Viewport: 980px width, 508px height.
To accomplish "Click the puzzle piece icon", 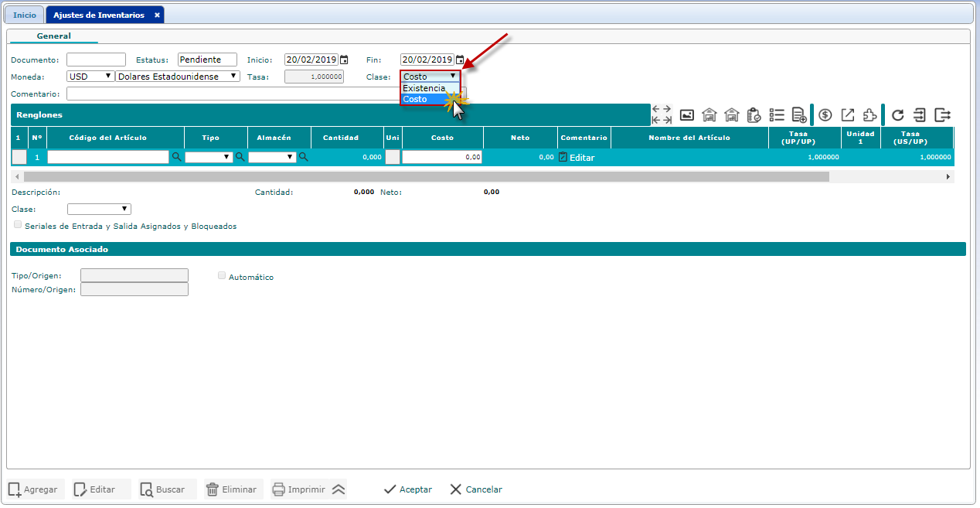I will click(869, 115).
